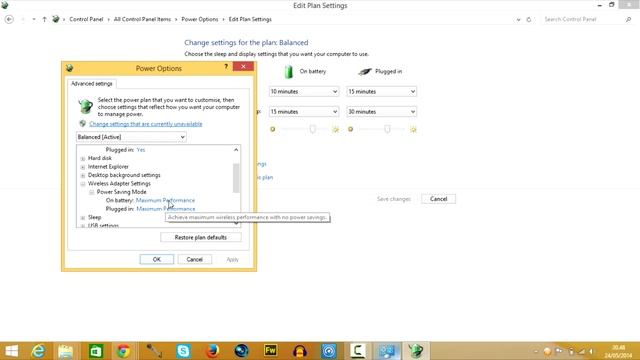The width and height of the screenshot is (640, 360).
Task: Select Plugged in Maximum Performance value
Action: (166, 209)
